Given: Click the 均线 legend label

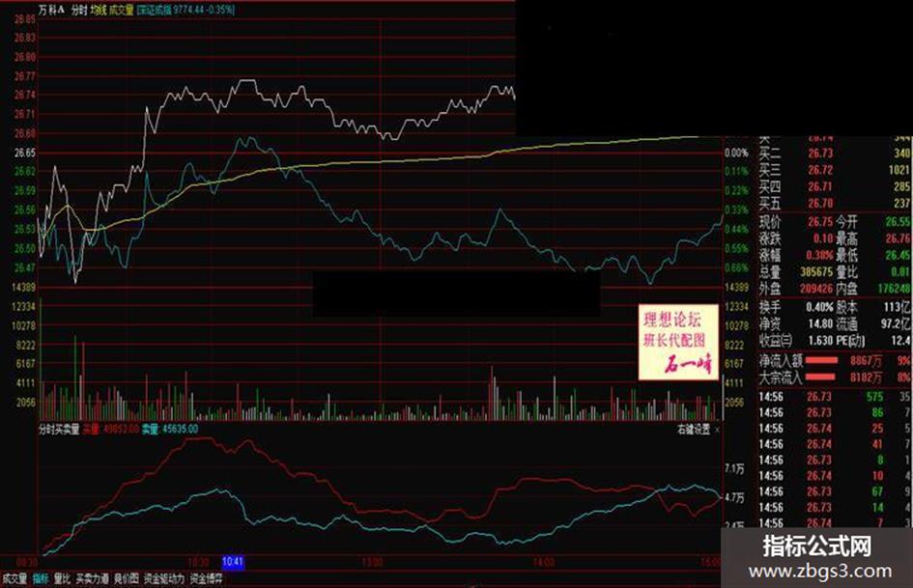Looking at the screenshot, I should click(x=98, y=10).
